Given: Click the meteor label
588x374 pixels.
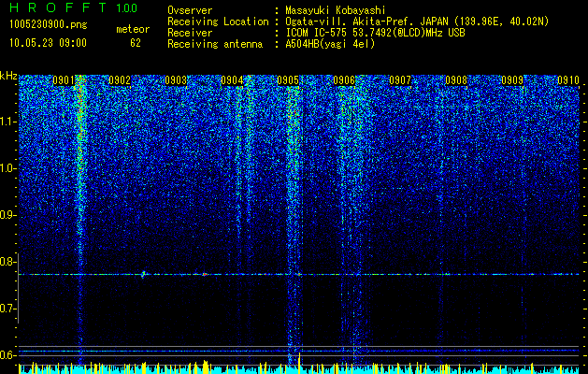Looking at the screenshot, I should click(133, 29).
